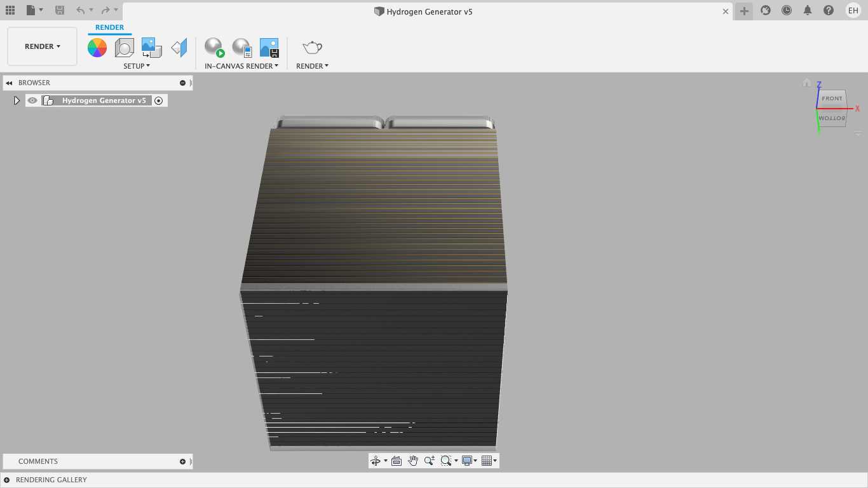Capture Image with save icon

[x=269, y=48]
